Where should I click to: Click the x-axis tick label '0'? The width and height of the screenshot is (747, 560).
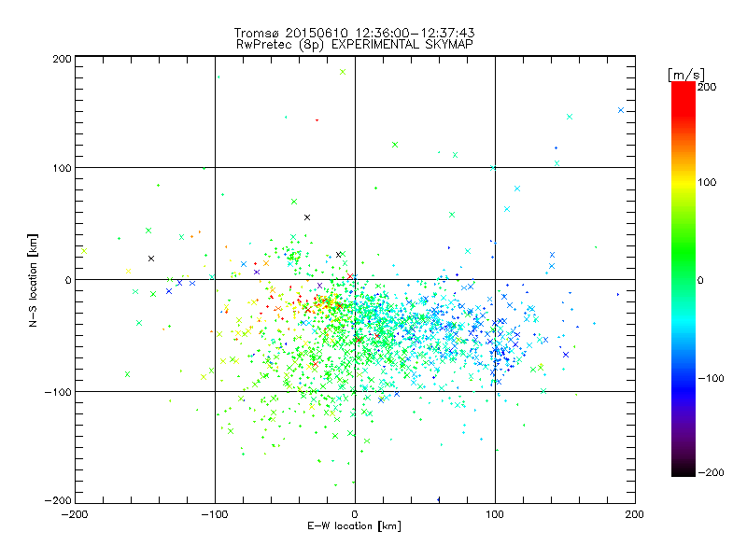pos(355,514)
